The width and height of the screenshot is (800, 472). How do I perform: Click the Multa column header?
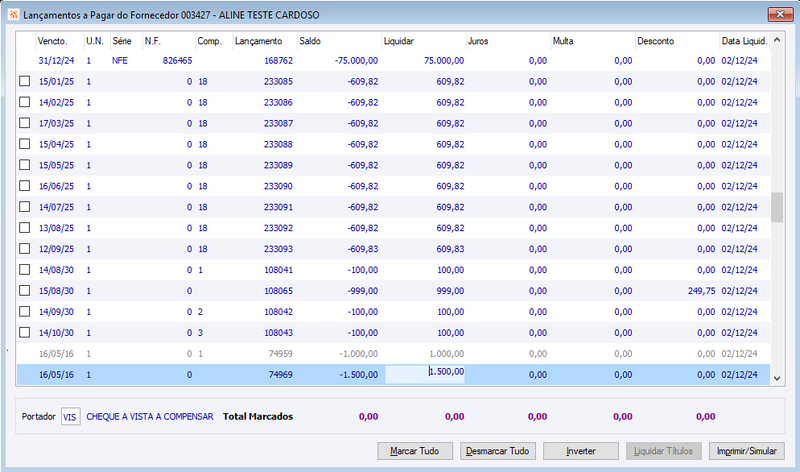(563, 41)
